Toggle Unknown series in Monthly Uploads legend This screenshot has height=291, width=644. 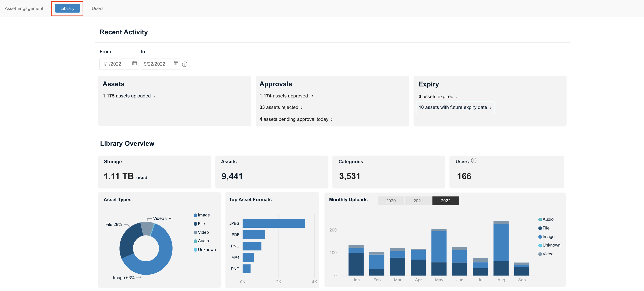coord(549,245)
